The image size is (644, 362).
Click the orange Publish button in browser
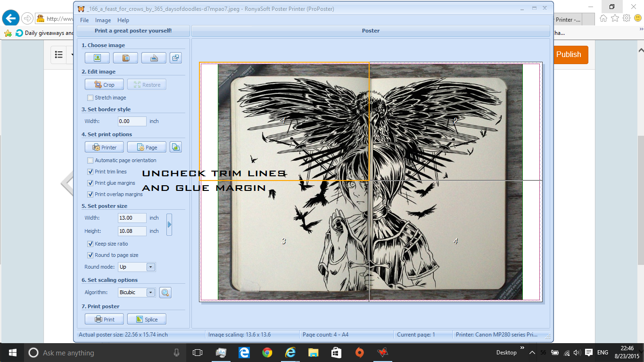(x=570, y=55)
